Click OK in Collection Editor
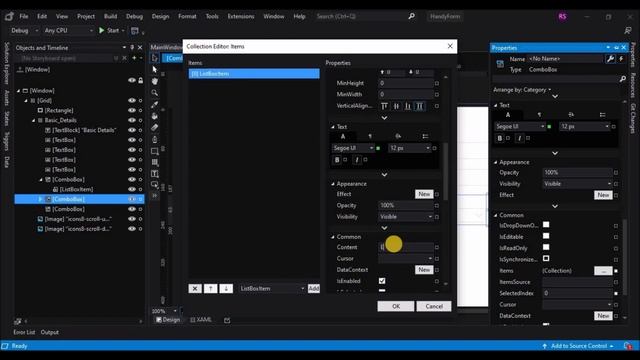The image size is (640, 360). click(x=396, y=307)
